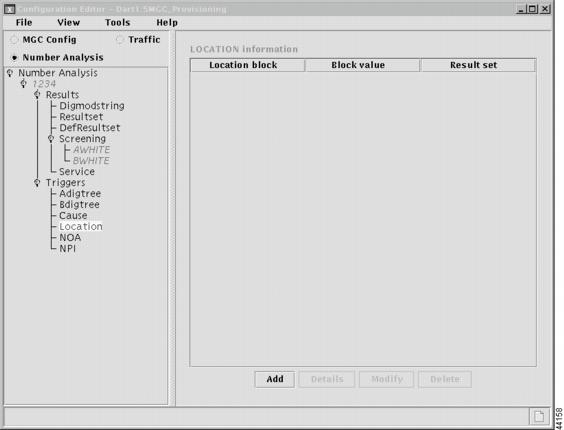Select Bdigtree under Triggers
564x430 pixels.
point(79,205)
